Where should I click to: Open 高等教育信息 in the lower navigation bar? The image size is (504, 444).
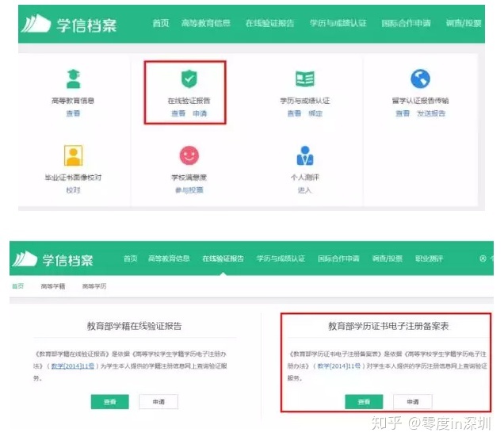point(169,258)
